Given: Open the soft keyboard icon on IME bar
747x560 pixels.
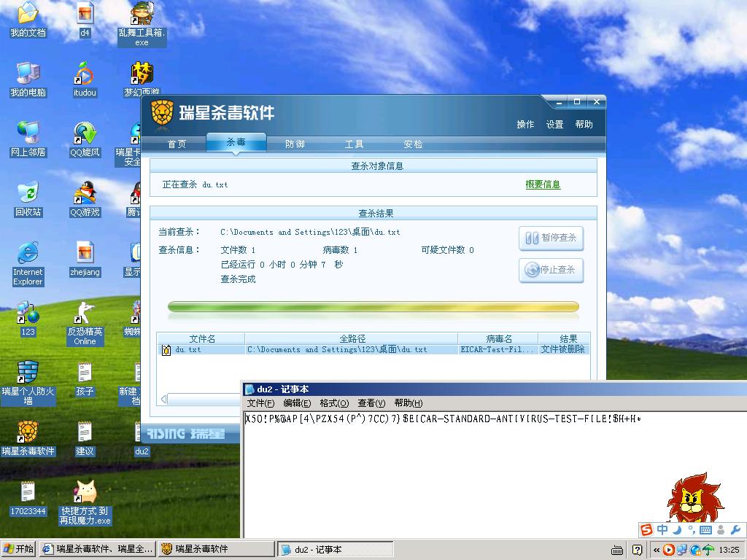Looking at the screenshot, I should tap(706, 529).
